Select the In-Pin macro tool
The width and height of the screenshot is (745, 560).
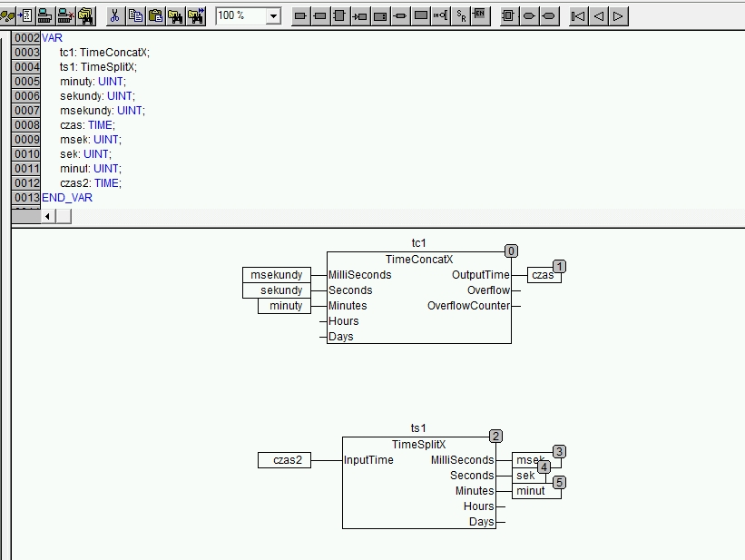click(x=529, y=15)
